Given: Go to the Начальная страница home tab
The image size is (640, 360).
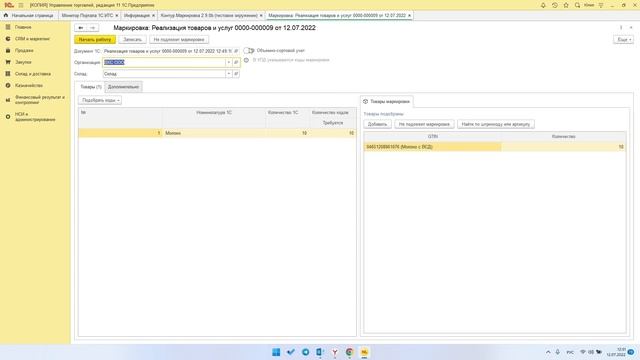Looking at the screenshot, I should tap(29, 15).
